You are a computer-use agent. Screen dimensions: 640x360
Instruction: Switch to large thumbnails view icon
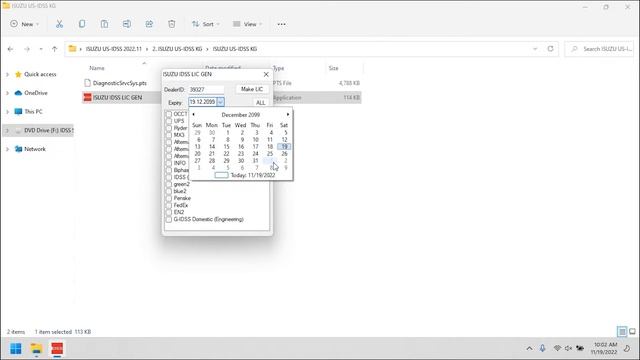click(632, 332)
